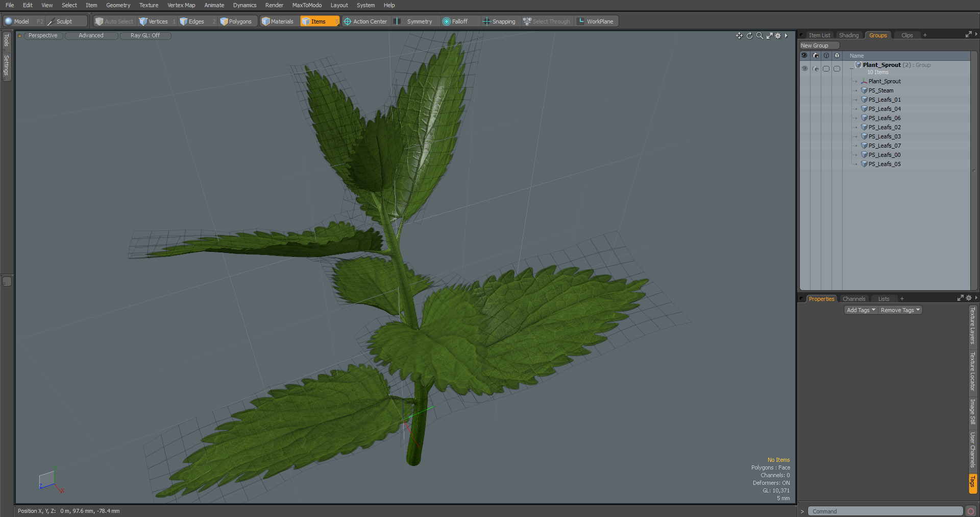Image resolution: width=980 pixels, height=517 pixels.
Task: Open Action Center options
Action: [365, 21]
